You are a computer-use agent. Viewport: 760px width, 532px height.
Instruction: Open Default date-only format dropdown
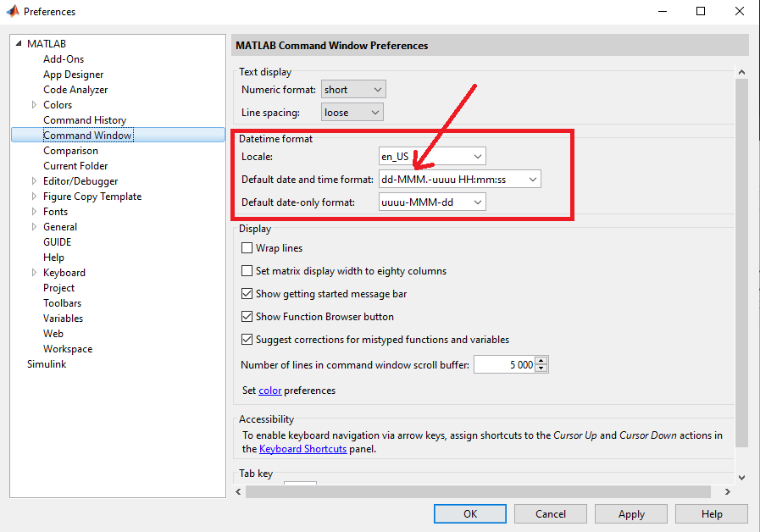tap(432, 202)
